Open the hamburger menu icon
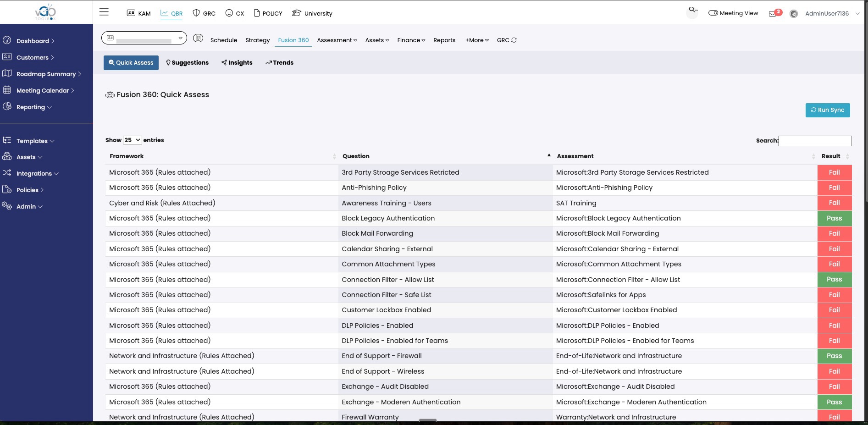The image size is (868, 425). [x=104, y=12]
